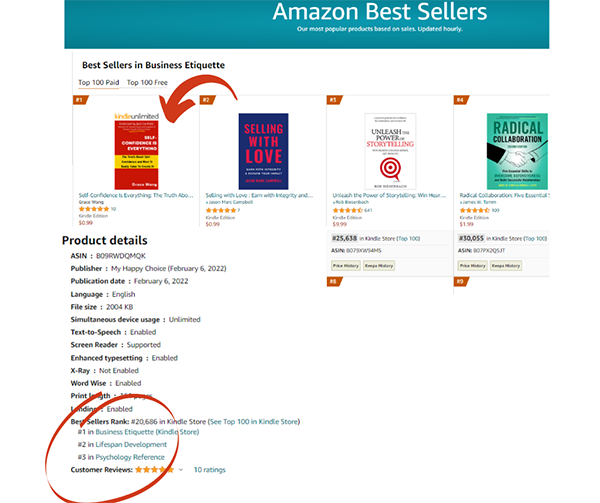Expand the Customer Reviews rating dropdown arrow
This screenshot has width=600, height=503.
(181, 469)
